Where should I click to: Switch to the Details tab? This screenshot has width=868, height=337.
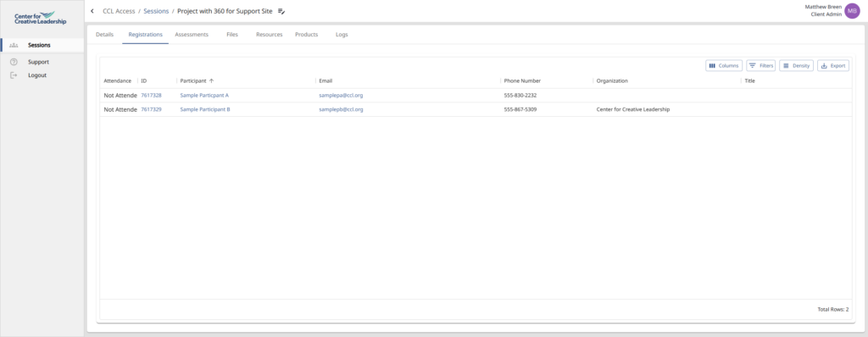(x=104, y=35)
